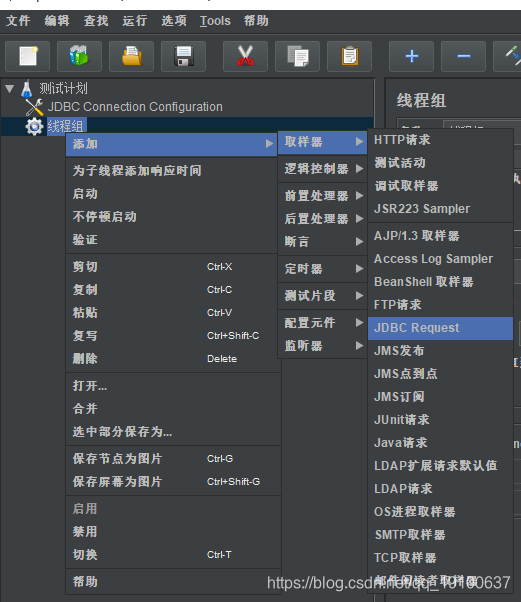Open the 查找 menu

(x=96, y=21)
